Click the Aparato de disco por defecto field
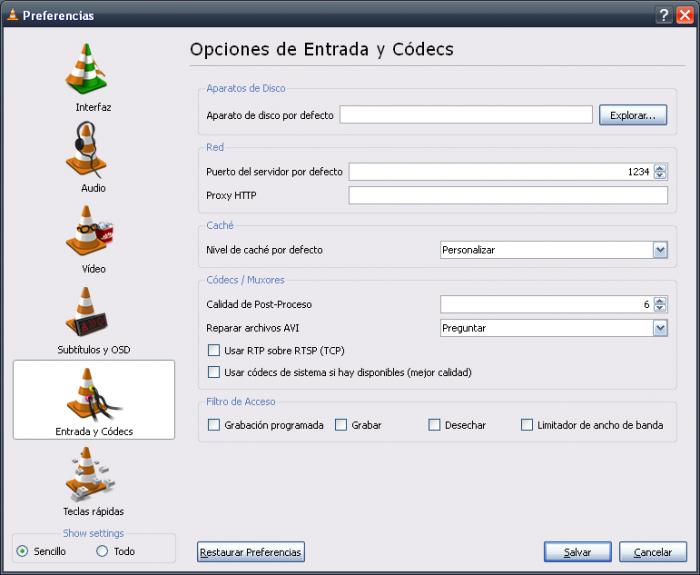 point(466,115)
